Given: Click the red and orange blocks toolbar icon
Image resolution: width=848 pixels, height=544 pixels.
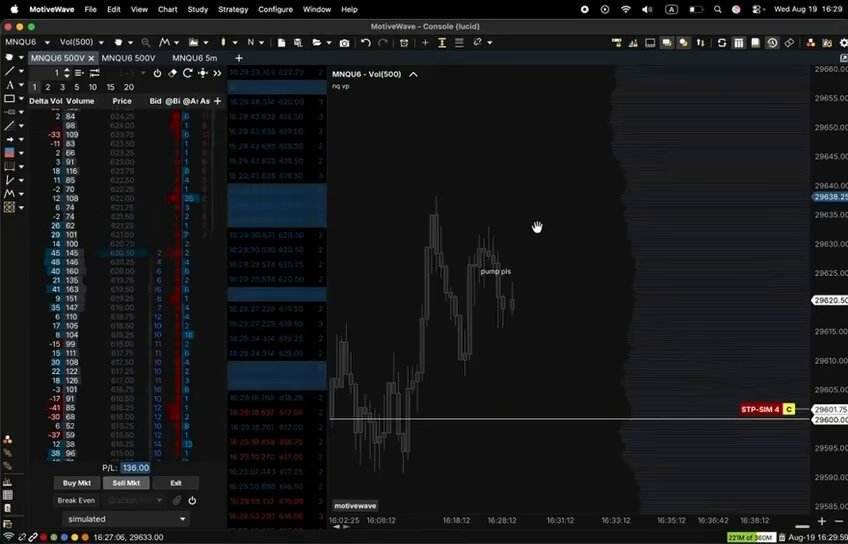Looking at the screenshot, I should pos(811,43).
